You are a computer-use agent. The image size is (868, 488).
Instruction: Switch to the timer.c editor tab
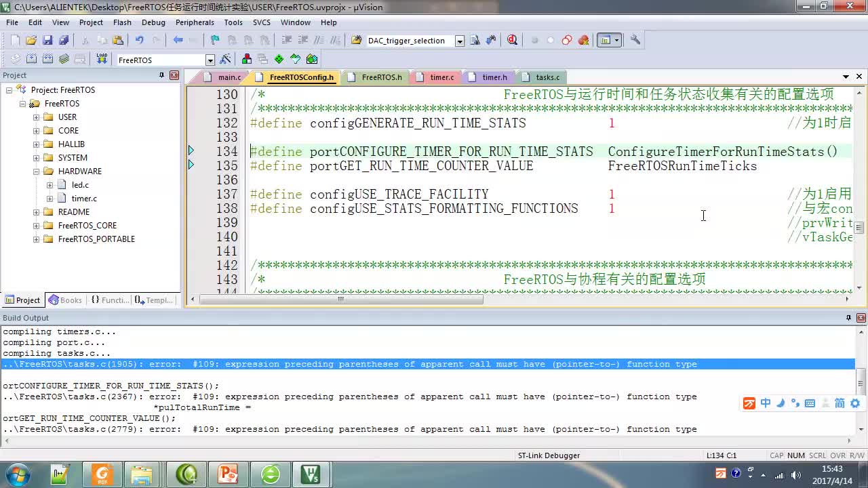point(435,77)
